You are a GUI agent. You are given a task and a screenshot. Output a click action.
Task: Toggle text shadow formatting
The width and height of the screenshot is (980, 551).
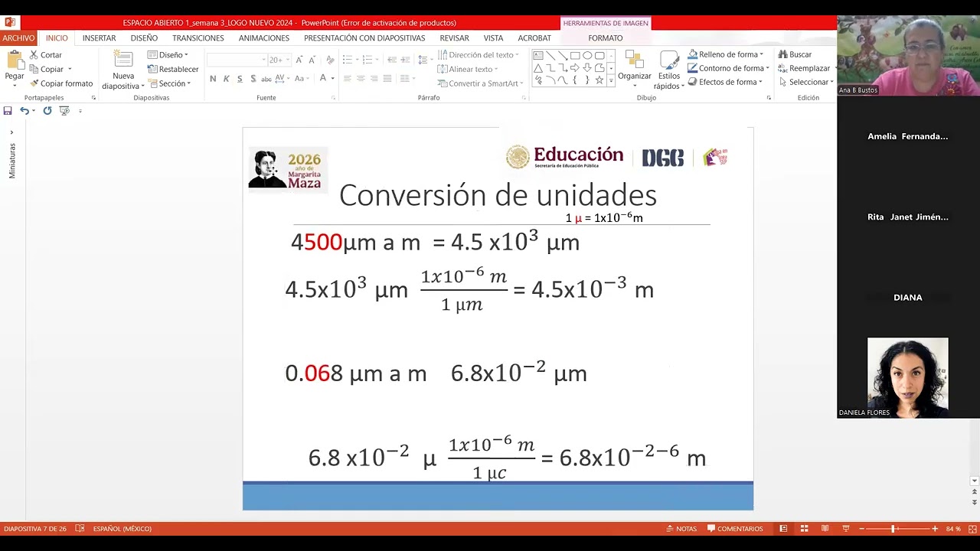click(253, 79)
